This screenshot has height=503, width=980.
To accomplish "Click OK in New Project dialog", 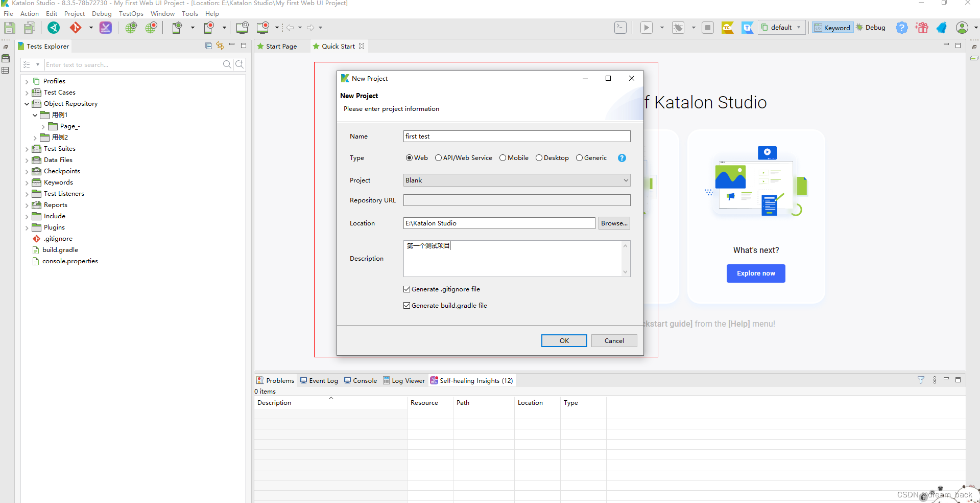I will 564,341.
